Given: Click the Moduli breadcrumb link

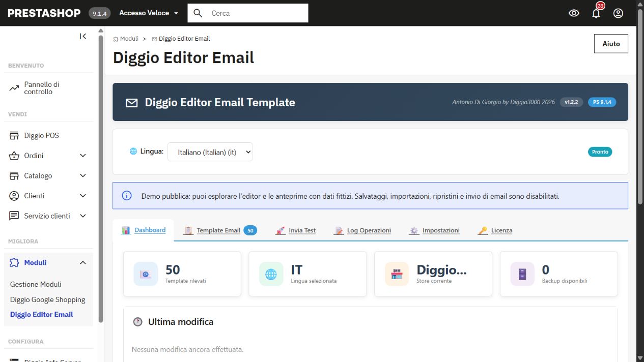Looking at the screenshot, I should click(126, 39).
